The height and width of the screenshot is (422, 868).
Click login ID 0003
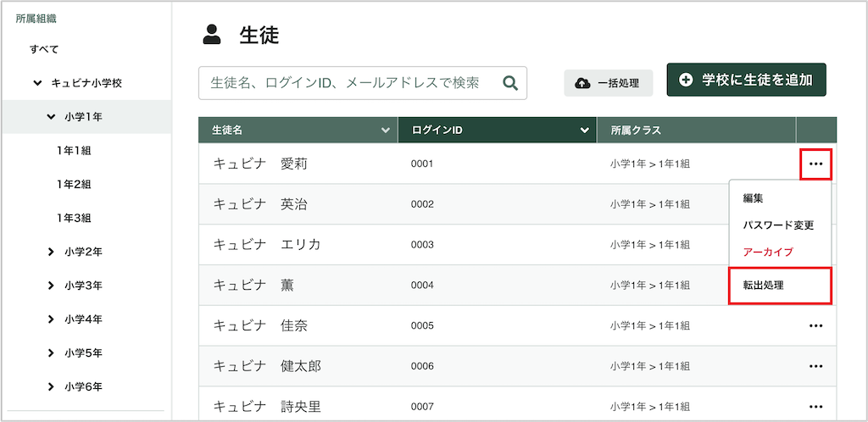coord(422,245)
